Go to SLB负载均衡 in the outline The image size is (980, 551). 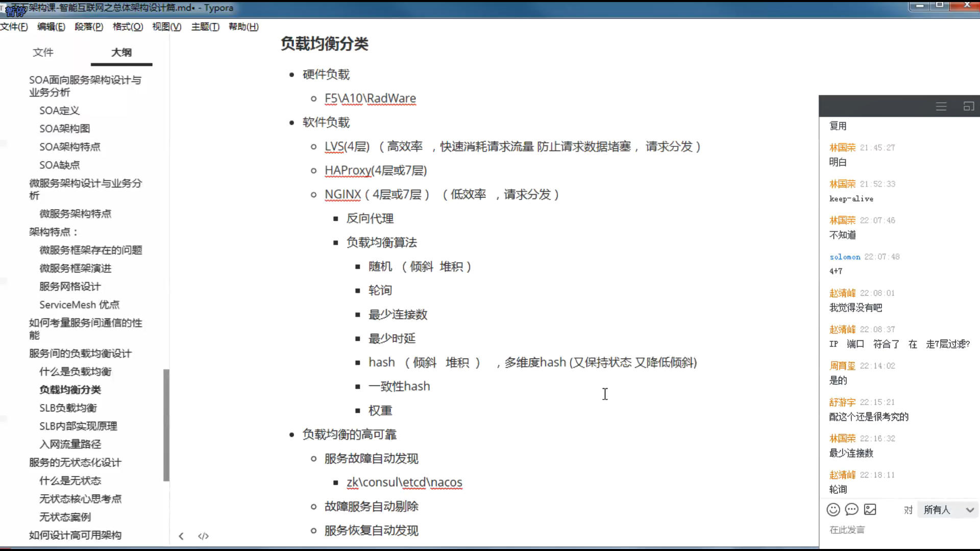pos(68,408)
